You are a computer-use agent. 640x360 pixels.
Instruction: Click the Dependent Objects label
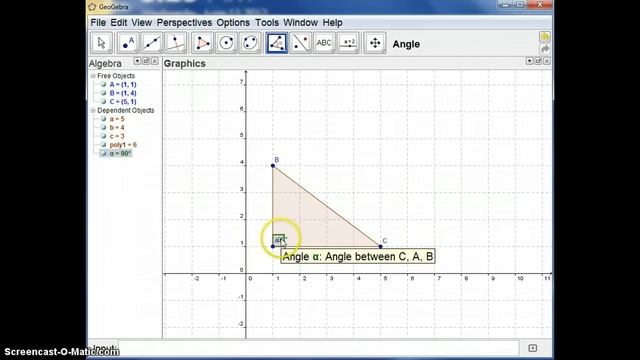coord(126,111)
